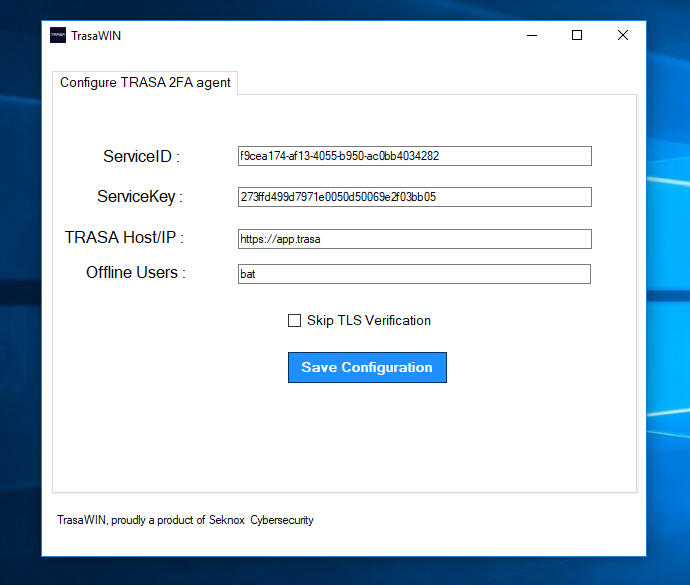Close the TrasaWIN window

click(623, 35)
